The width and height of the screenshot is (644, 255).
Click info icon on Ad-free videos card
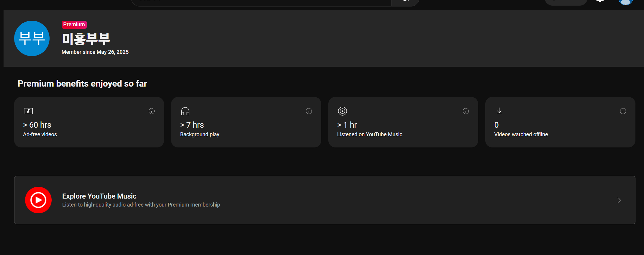point(152,111)
